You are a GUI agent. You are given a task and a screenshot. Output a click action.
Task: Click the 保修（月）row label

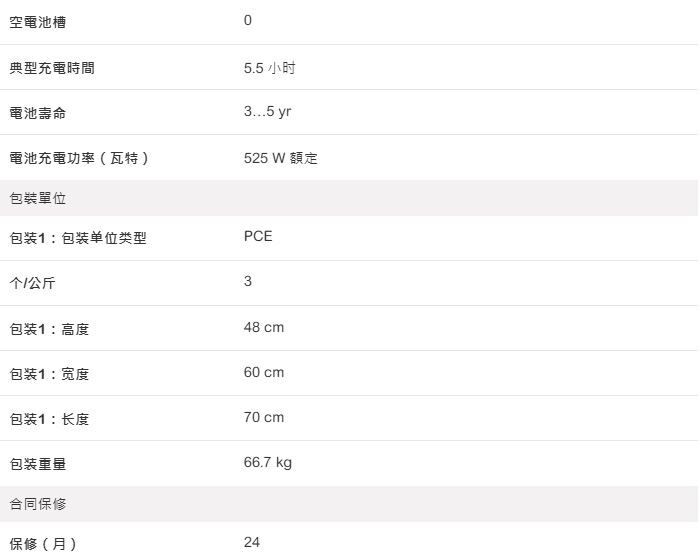click(x=43, y=544)
